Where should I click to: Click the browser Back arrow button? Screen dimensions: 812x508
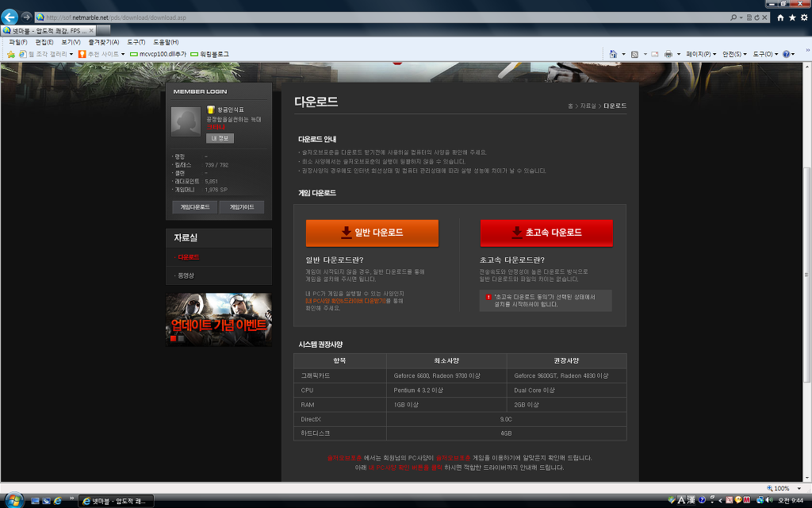click(10, 17)
